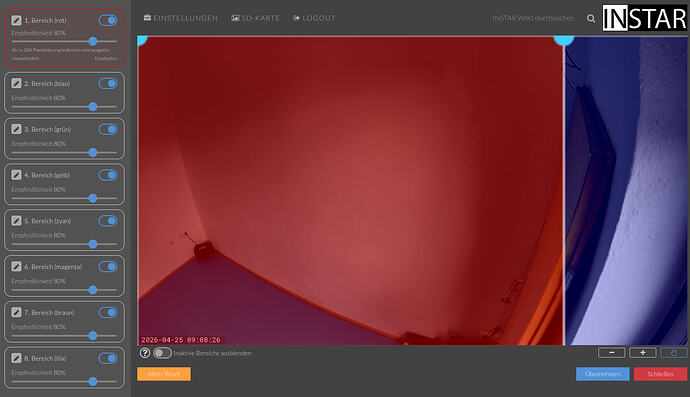Click the minus zoom button
Viewport: 690px width, 397px height.
tap(611, 353)
